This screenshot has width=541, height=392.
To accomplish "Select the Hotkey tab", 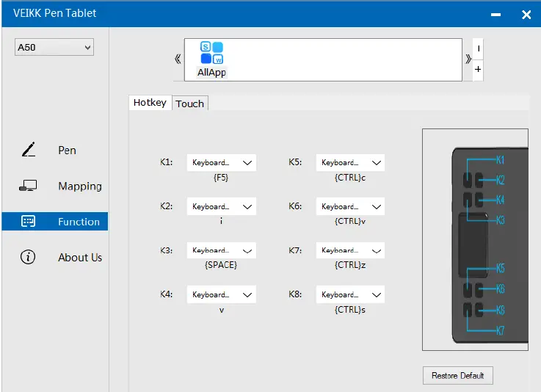I will coord(150,103).
